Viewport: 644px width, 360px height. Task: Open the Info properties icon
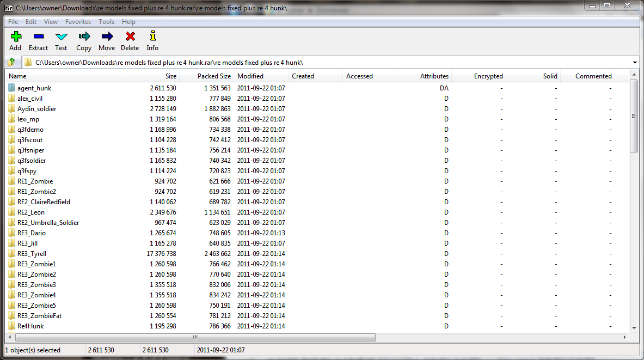click(153, 36)
